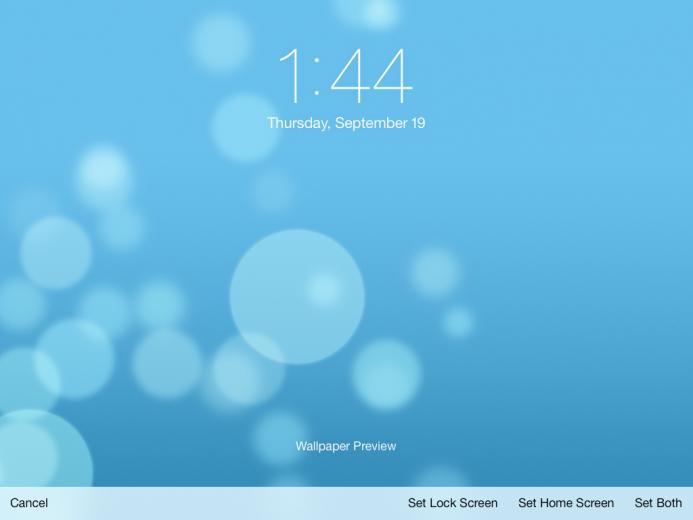Click the faint bokeh circle left of the clock
This screenshot has width=693, height=520.
(x=220, y=42)
